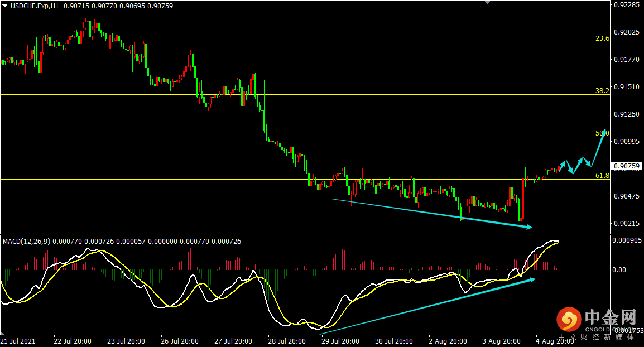The height and width of the screenshot is (347, 644).
Task: Click the current price tag 0.90759
Action: point(626,166)
